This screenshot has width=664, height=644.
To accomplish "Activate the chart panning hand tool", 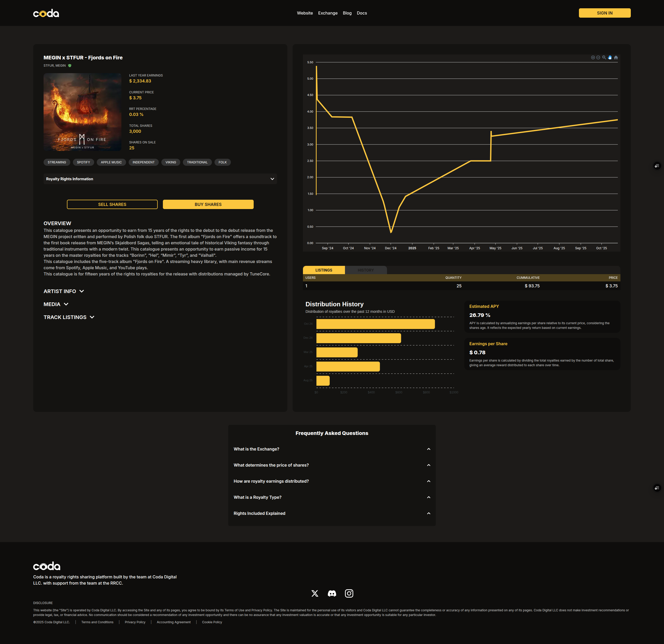I will pyautogui.click(x=610, y=58).
